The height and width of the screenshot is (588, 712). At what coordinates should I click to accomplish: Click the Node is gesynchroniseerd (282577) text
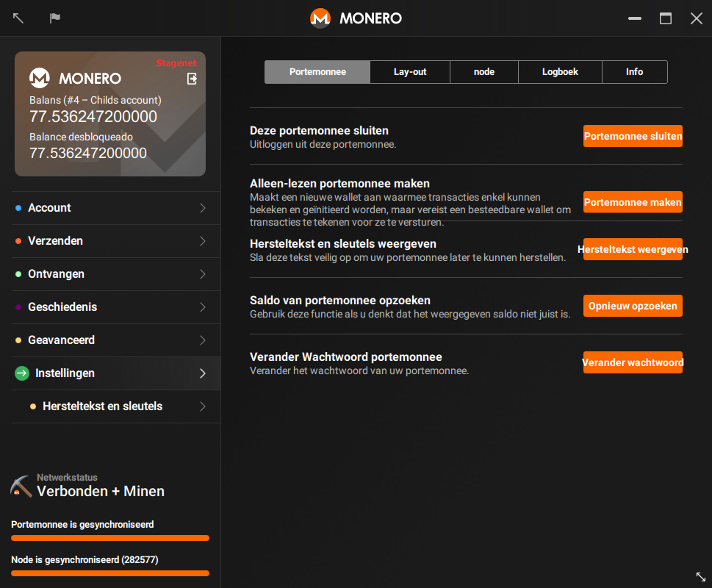coord(84,560)
